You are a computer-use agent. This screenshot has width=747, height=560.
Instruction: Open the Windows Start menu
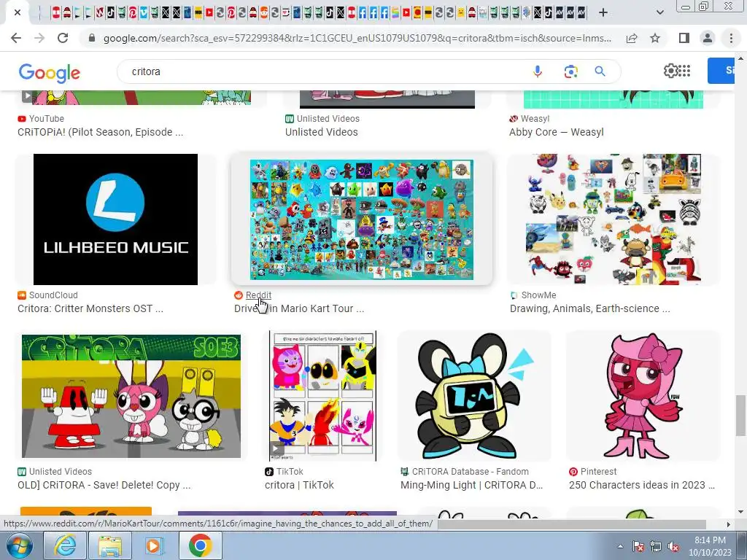[x=20, y=545]
